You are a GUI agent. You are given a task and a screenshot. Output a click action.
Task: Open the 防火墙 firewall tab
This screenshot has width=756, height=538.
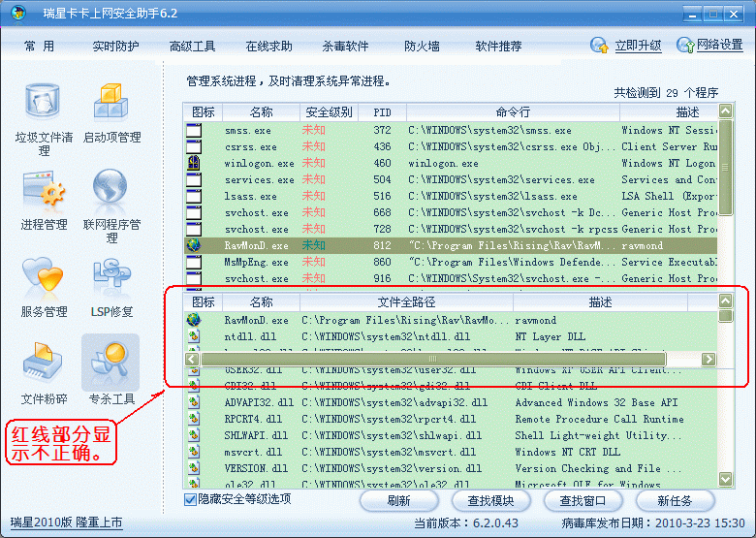pos(422,47)
